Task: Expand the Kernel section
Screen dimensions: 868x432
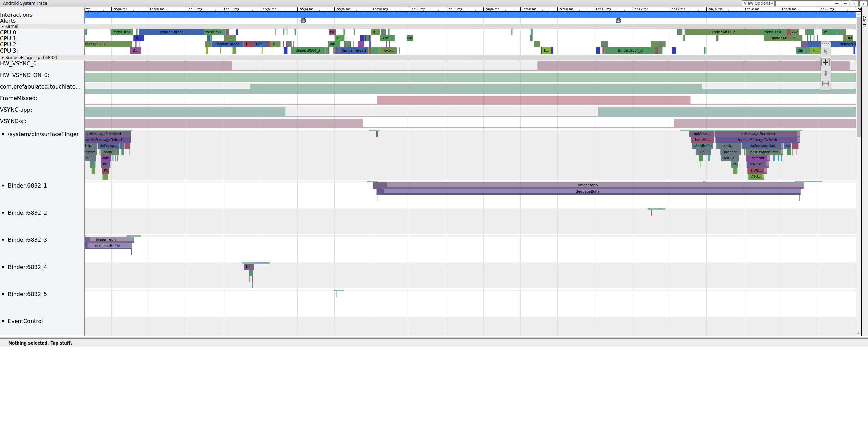Action: tap(3, 26)
